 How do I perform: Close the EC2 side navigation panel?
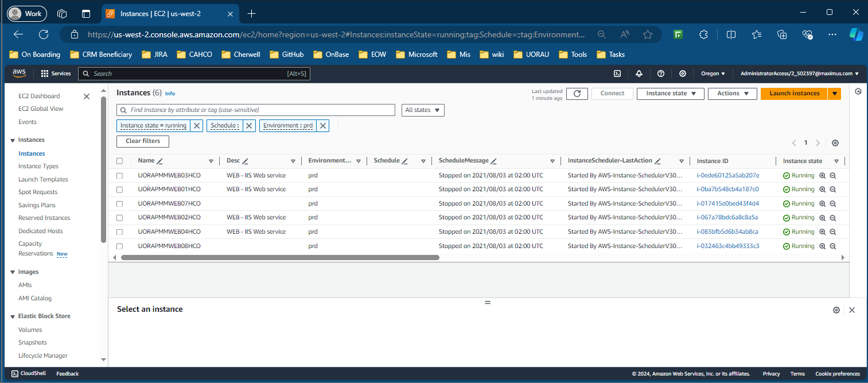(87, 96)
